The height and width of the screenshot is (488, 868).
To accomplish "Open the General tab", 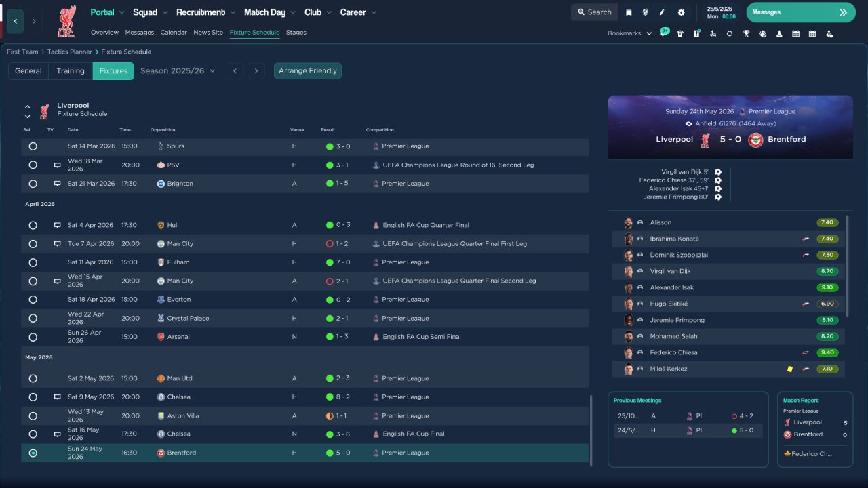I will click(28, 71).
